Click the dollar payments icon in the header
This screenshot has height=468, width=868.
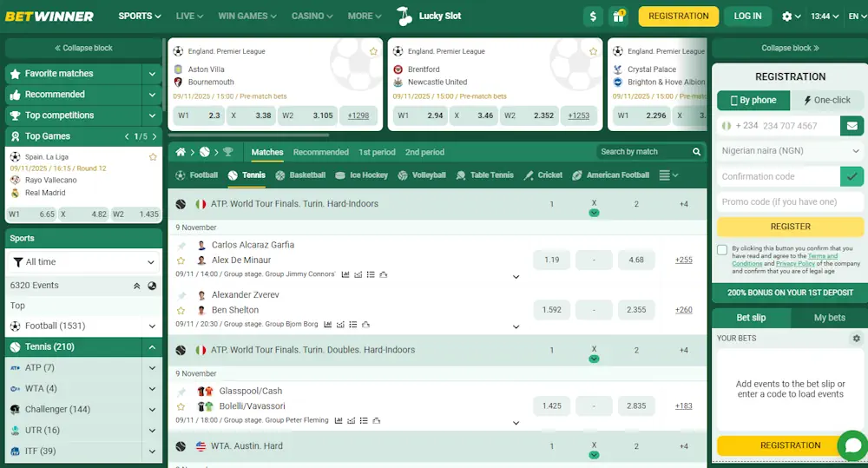click(x=593, y=16)
